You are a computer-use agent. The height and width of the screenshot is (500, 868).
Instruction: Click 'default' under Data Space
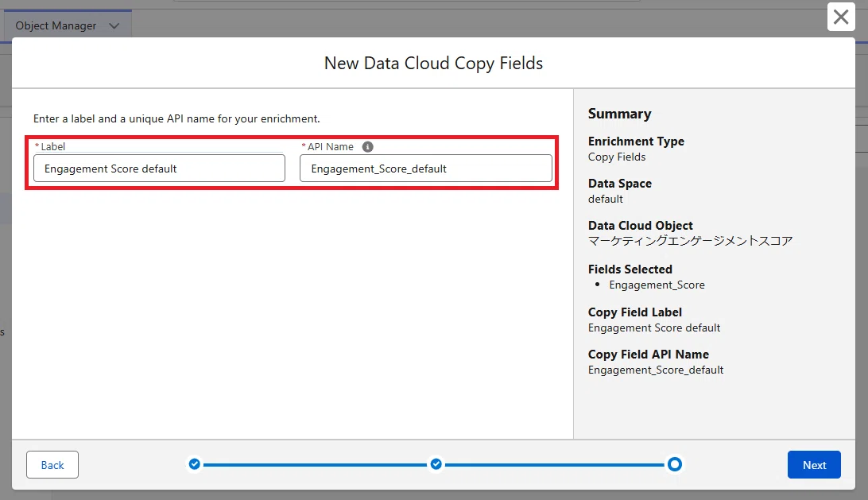pyautogui.click(x=605, y=199)
